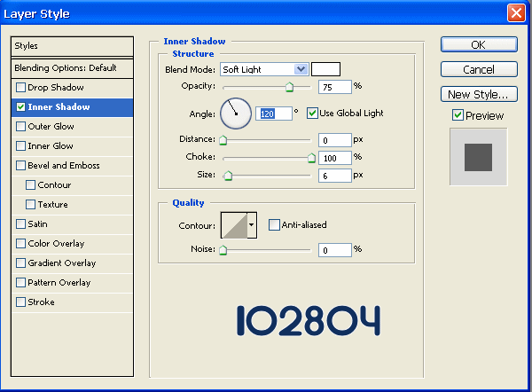The height and width of the screenshot is (392, 532).
Task: Click the Size slider handle
Action: pos(229,176)
